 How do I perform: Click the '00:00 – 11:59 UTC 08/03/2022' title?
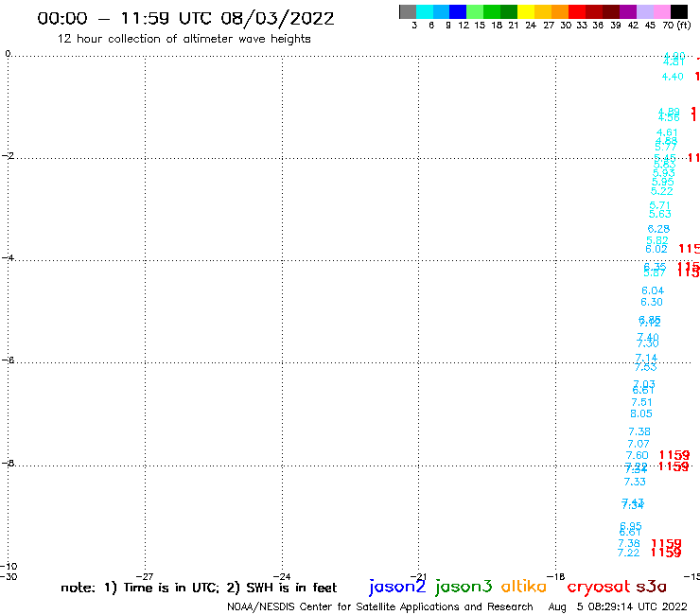185,19
